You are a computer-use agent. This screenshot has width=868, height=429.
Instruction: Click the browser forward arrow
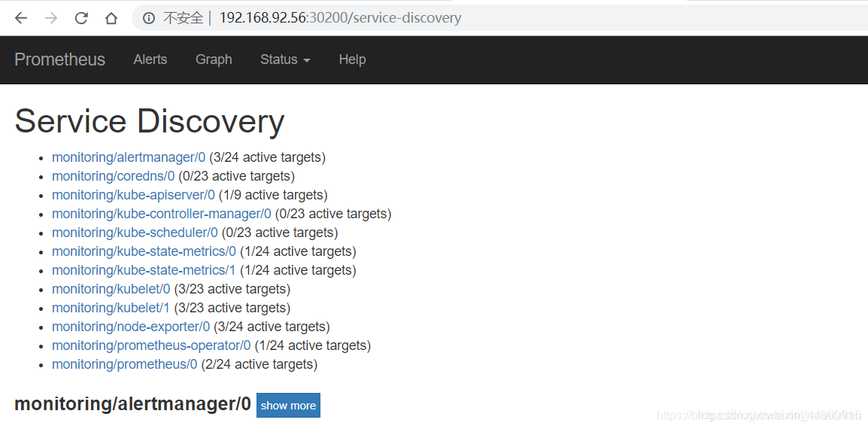pyautogui.click(x=51, y=18)
